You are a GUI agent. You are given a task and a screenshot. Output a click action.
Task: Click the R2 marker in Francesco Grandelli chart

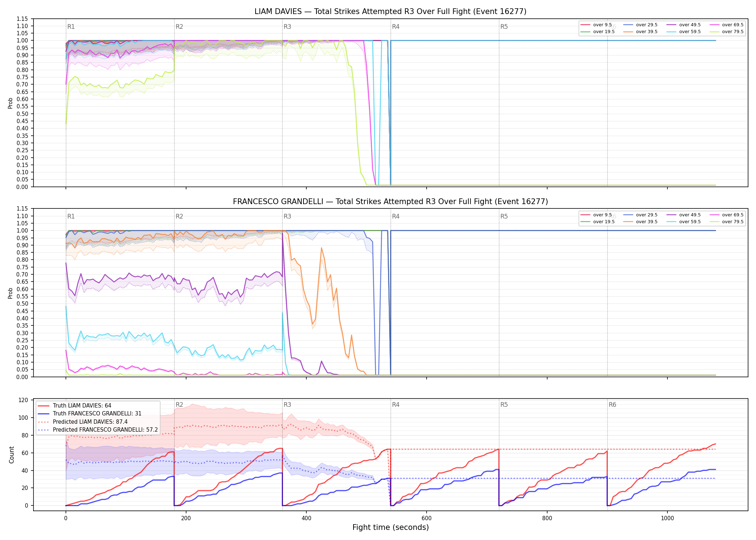(179, 216)
